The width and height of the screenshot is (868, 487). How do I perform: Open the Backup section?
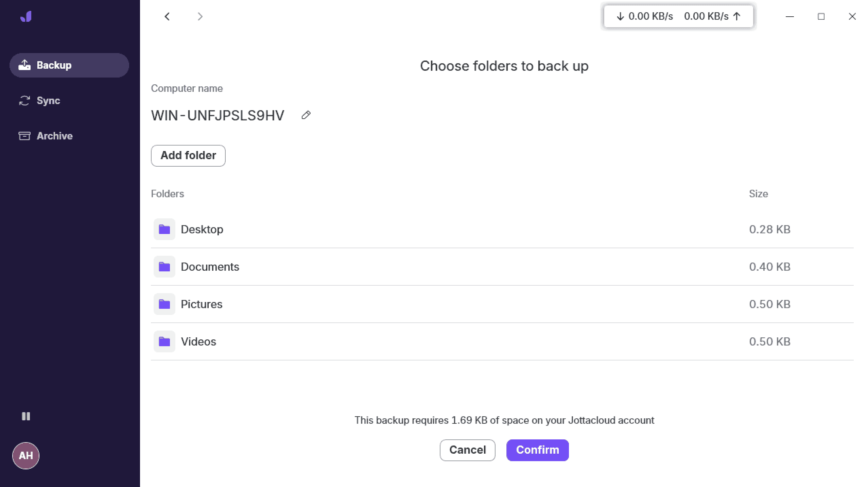[x=69, y=65]
